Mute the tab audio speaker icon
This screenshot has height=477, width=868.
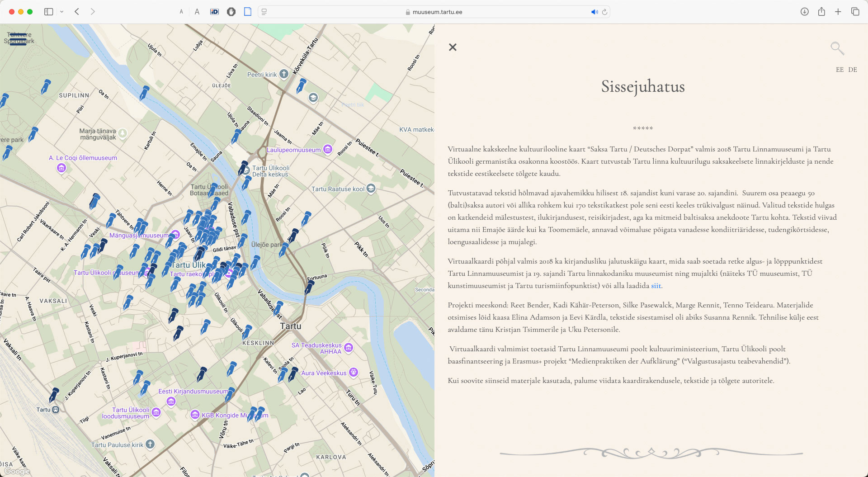(x=594, y=12)
